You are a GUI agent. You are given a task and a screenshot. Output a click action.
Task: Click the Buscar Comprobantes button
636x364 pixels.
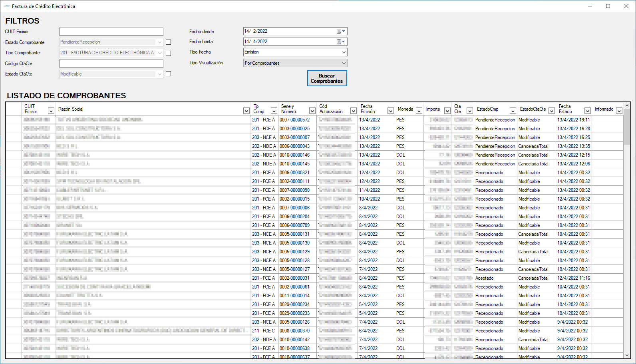point(327,78)
